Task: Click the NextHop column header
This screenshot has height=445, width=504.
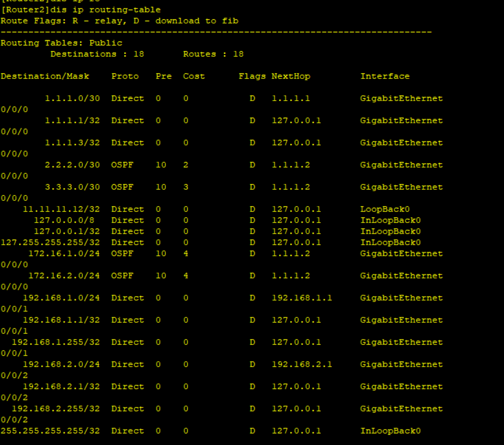Action: click(291, 76)
